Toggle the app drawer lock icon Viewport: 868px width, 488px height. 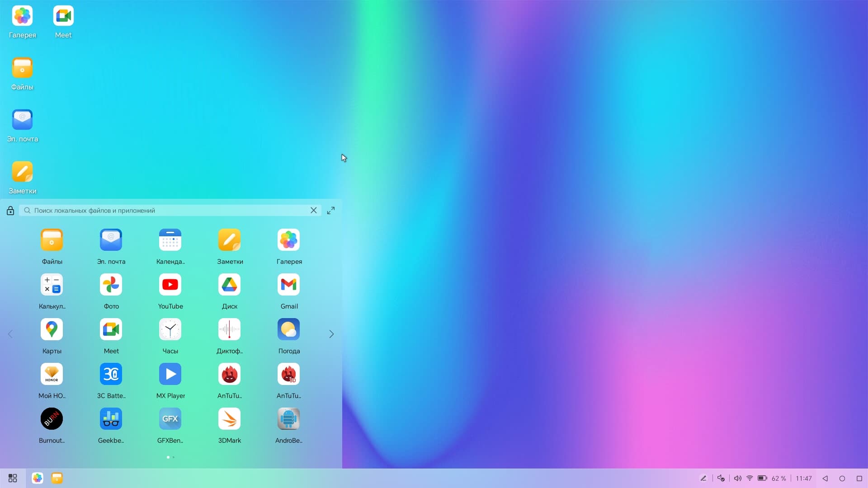(x=10, y=211)
